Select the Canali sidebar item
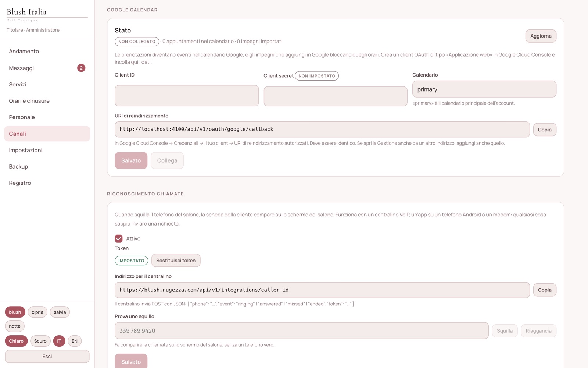Image resolution: width=588 pixels, height=368 pixels. (x=47, y=134)
